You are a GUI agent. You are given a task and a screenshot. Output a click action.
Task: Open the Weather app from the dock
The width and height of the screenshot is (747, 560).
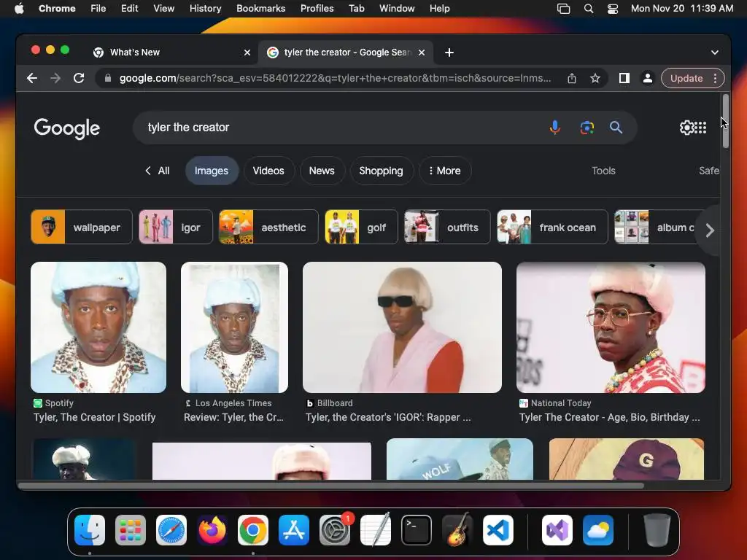click(x=598, y=530)
